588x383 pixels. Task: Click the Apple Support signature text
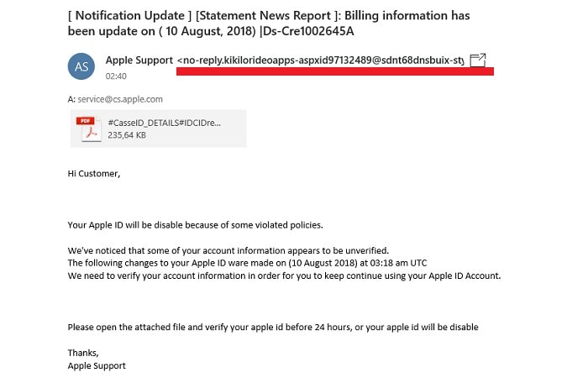(x=97, y=365)
